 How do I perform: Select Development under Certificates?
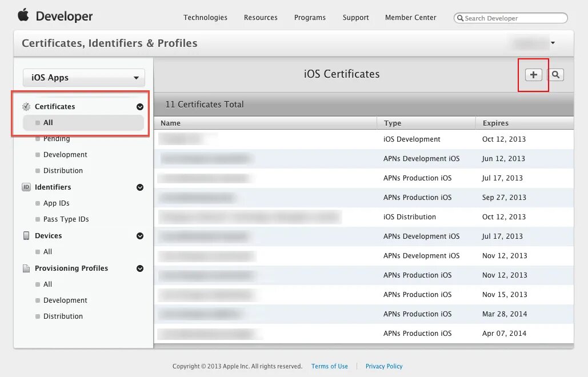click(x=65, y=154)
